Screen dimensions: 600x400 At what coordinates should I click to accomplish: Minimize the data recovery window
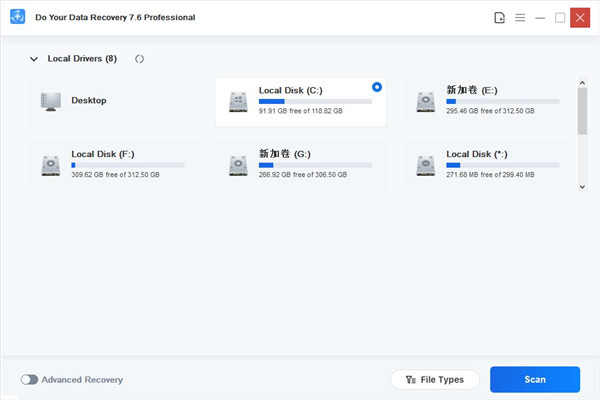540,18
